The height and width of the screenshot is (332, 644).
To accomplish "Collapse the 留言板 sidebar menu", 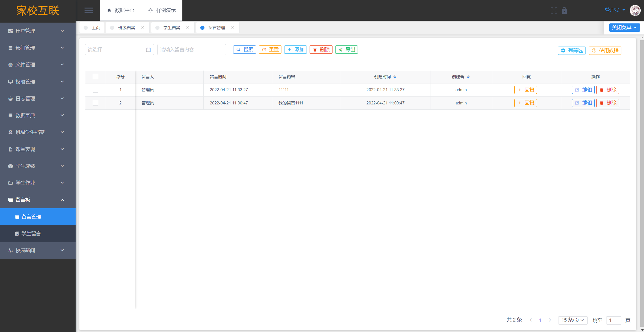I will point(36,200).
